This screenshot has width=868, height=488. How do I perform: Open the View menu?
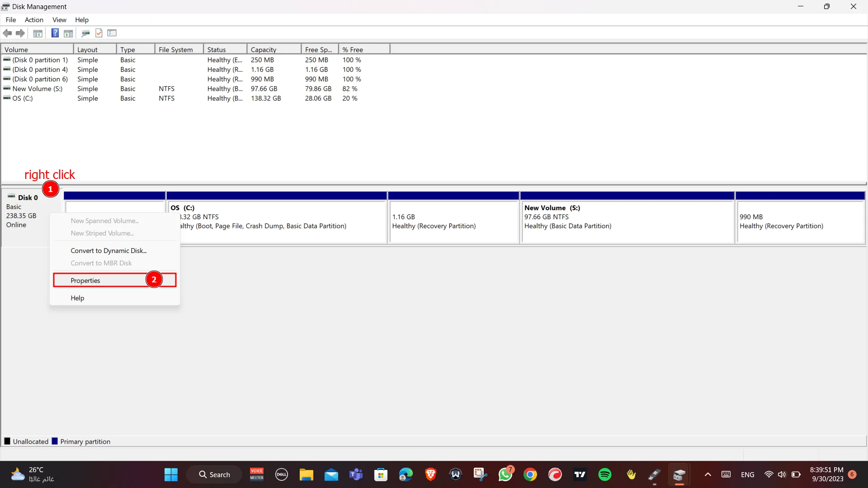(x=59, y=19)
